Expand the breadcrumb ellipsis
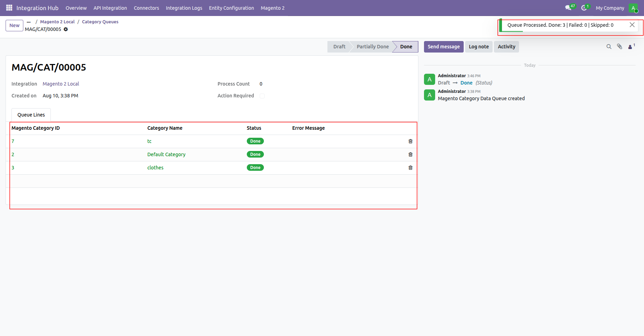The image size is (644, 336). (x=29, y=22)
